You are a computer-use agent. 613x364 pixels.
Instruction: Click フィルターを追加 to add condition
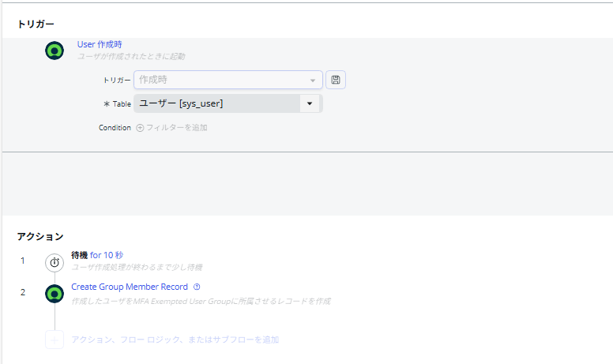pyautogui.click(x=176, y=127)
